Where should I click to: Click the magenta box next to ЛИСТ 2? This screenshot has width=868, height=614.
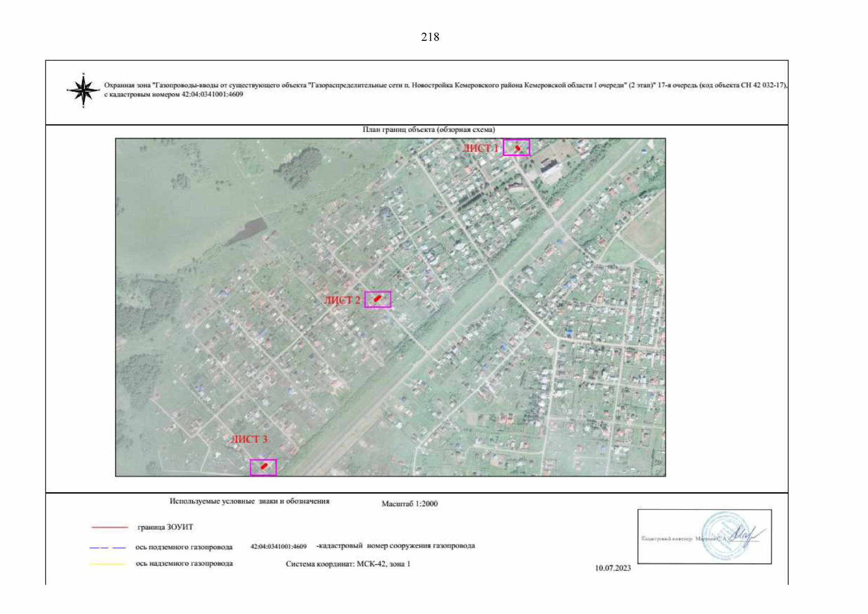(377, 299)
